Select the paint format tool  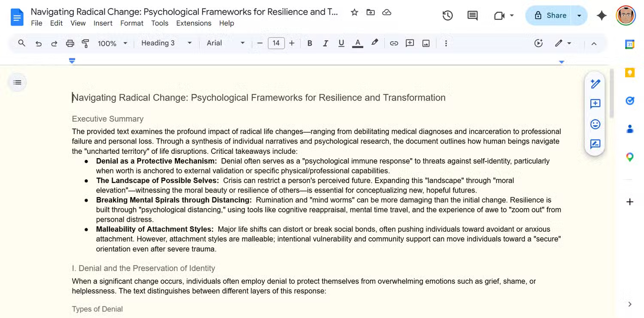click(x=85, y=43)
